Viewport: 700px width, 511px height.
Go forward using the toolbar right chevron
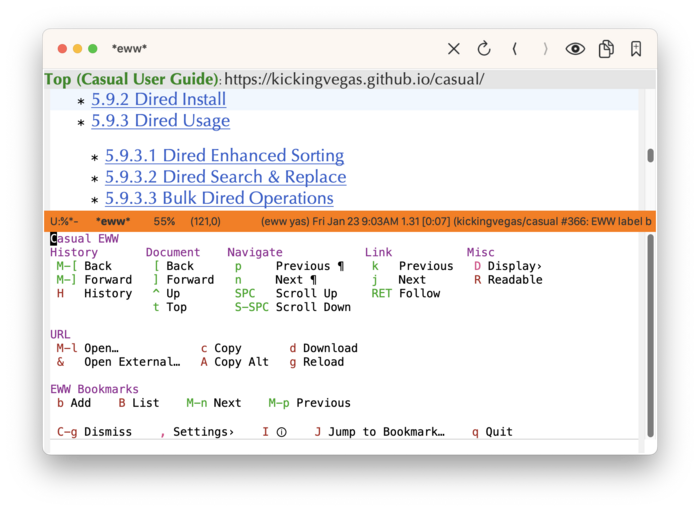(x=545, y=49)
